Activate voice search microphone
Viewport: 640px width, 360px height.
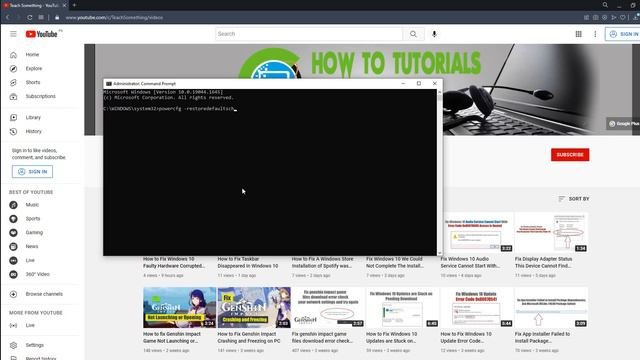coord(434,34)
